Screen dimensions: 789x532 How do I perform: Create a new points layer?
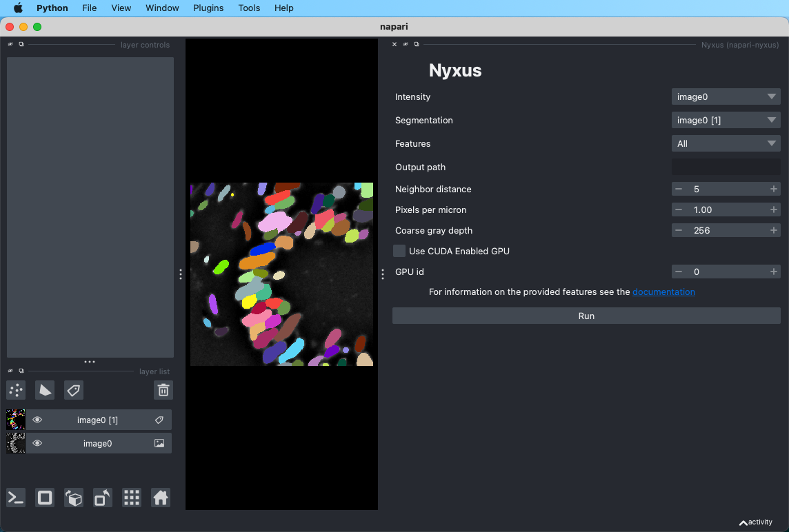pos(16,390)
